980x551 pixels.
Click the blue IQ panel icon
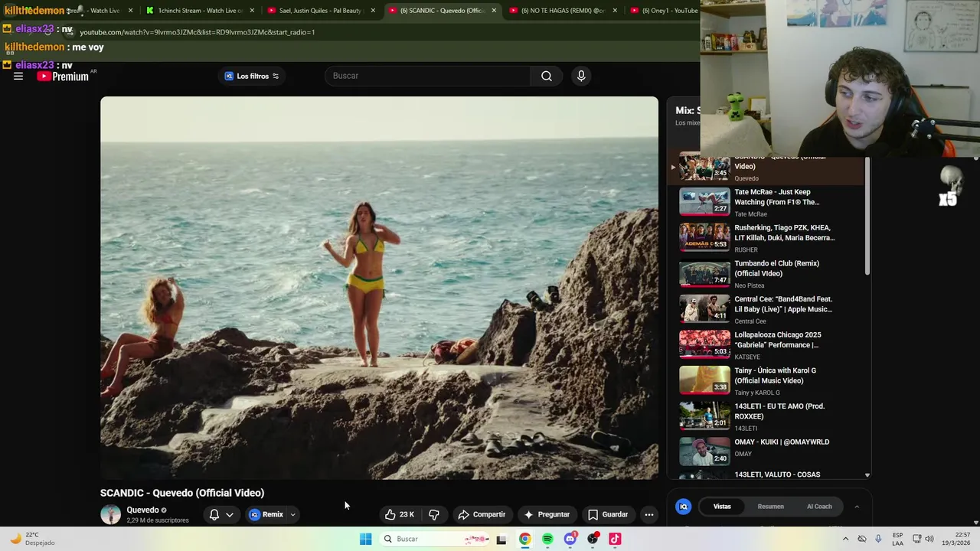[x=684, y=506]
